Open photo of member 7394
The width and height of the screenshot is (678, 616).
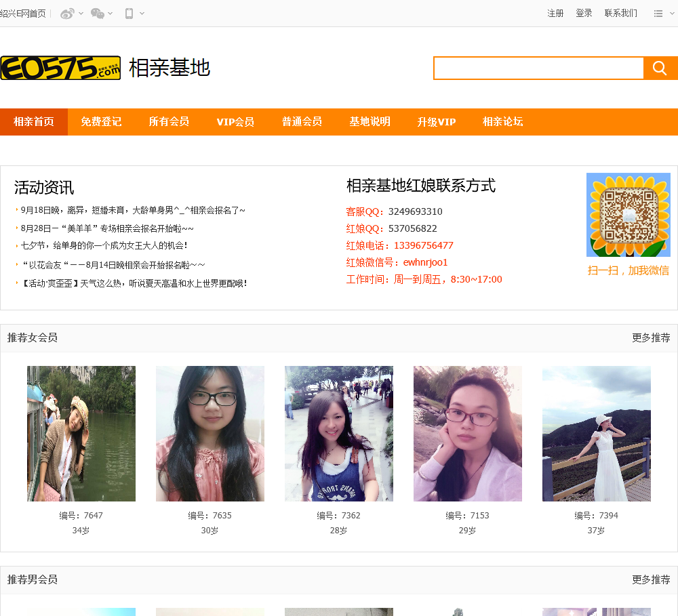(x=597, y=434)
